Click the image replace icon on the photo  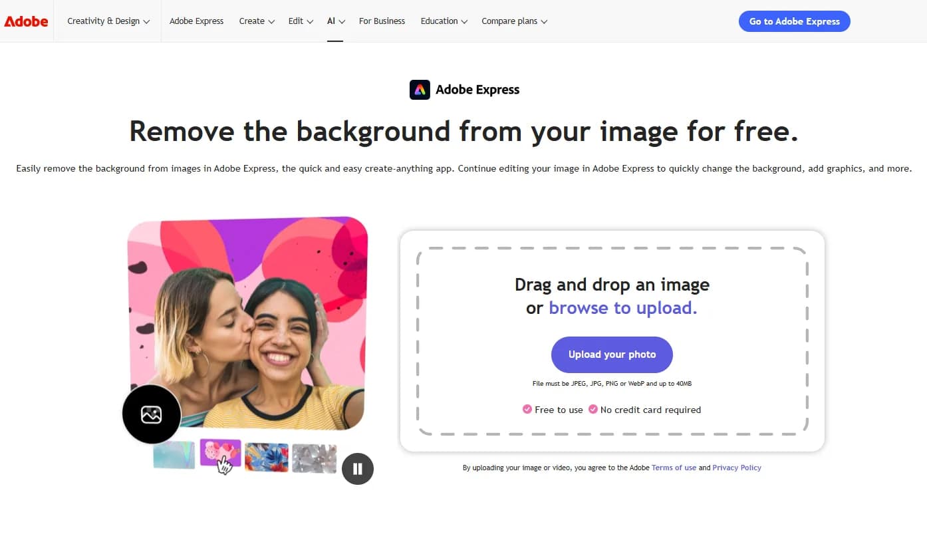coord(151,414)
